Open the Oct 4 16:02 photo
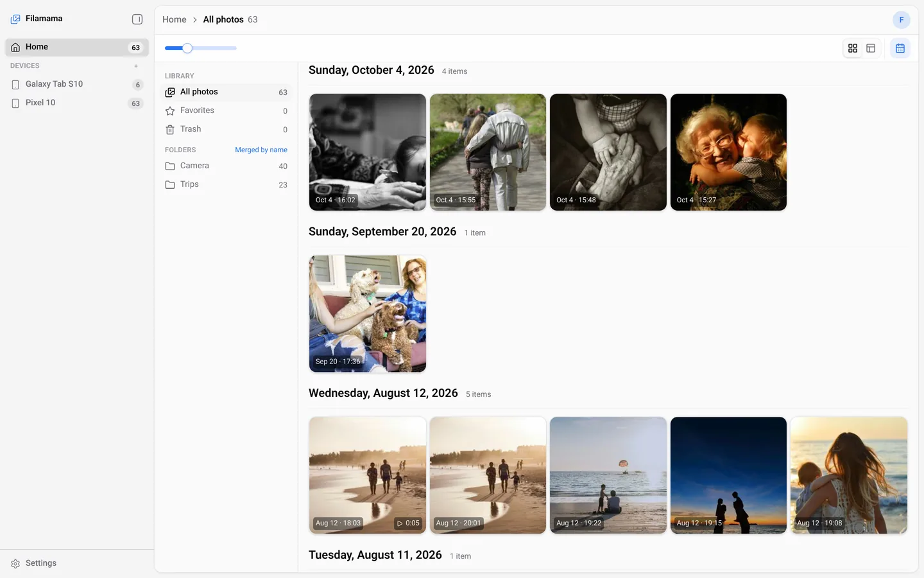The height and width of the screenshot is (578, 924). click(x=368, y=152)
